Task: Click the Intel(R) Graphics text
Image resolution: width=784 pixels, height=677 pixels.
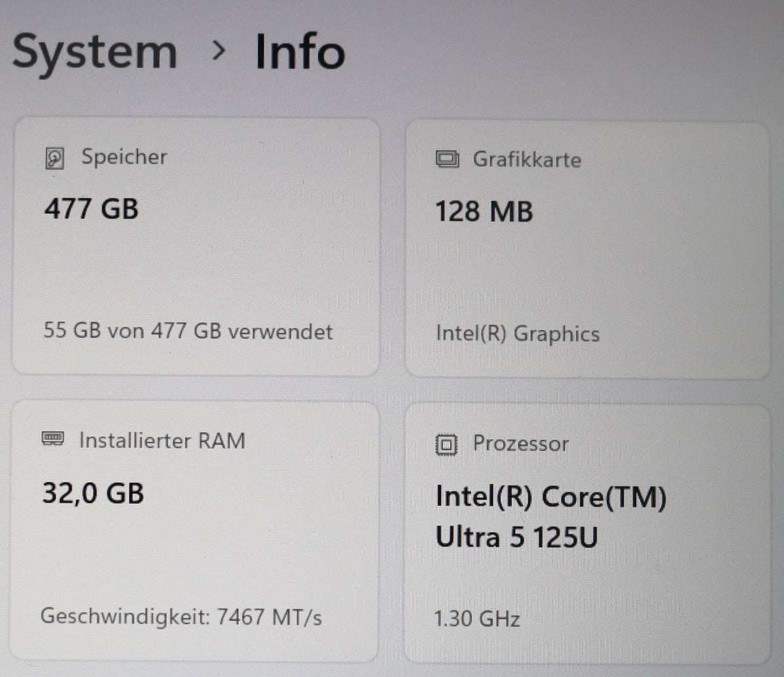Action: (517, 334)
